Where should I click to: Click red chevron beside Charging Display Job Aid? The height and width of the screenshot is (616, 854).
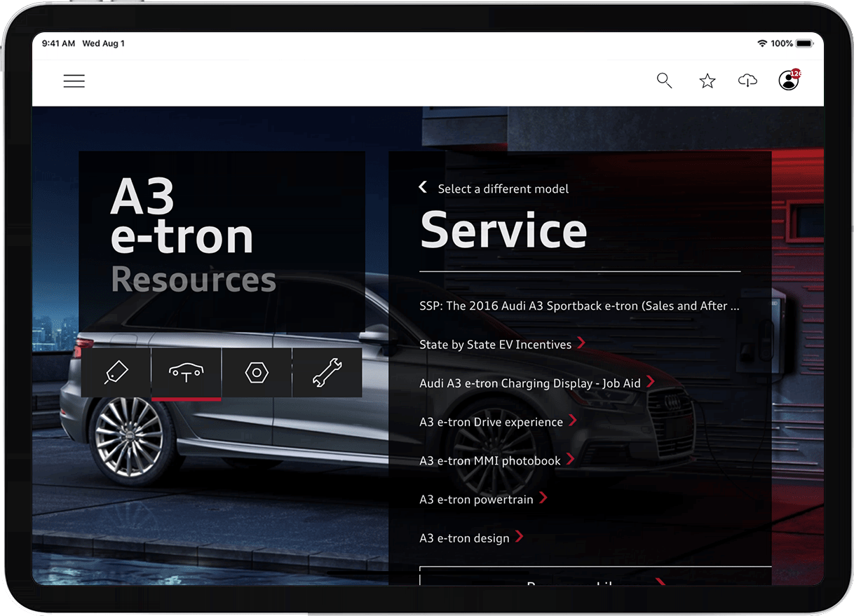(x=650, y=381)
